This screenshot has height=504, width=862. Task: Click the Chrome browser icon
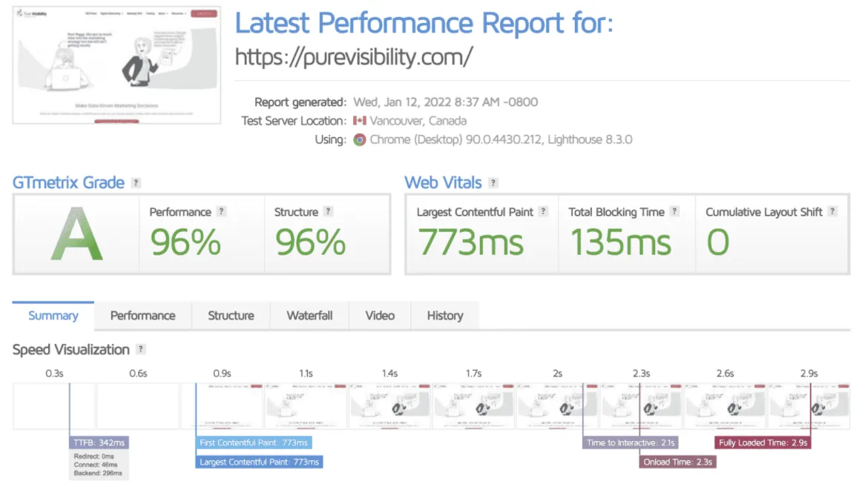(359, 139)
